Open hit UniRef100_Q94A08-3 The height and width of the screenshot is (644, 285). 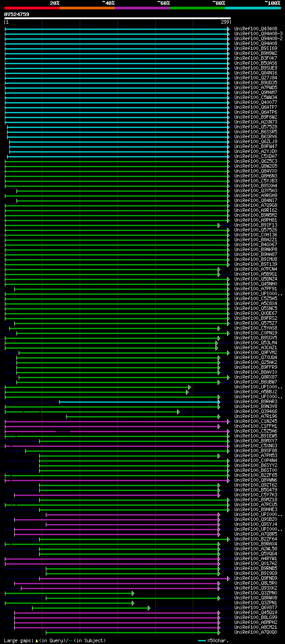pyautogui.click(x=258, y=33)
